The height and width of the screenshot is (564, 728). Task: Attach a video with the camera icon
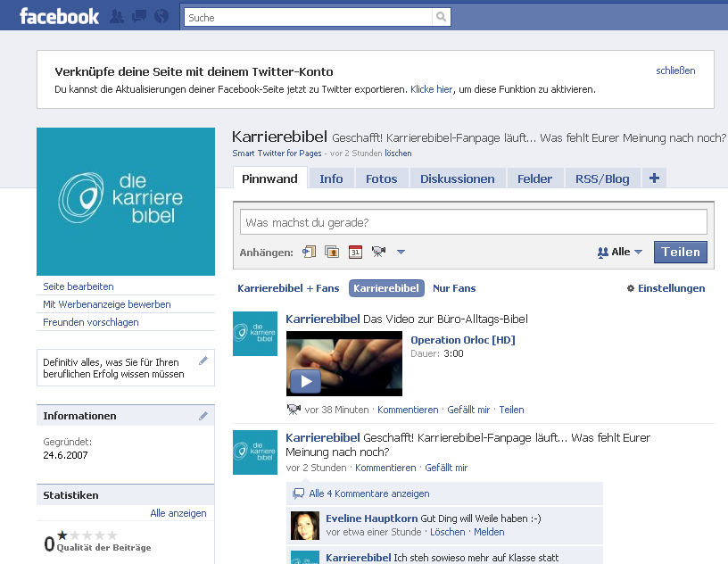click(378, 252)
